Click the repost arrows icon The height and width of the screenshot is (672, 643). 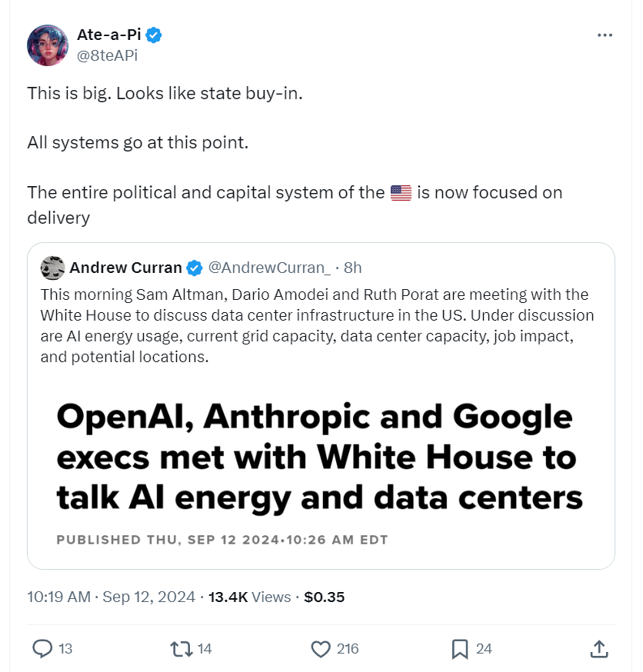tap(180, 649)
